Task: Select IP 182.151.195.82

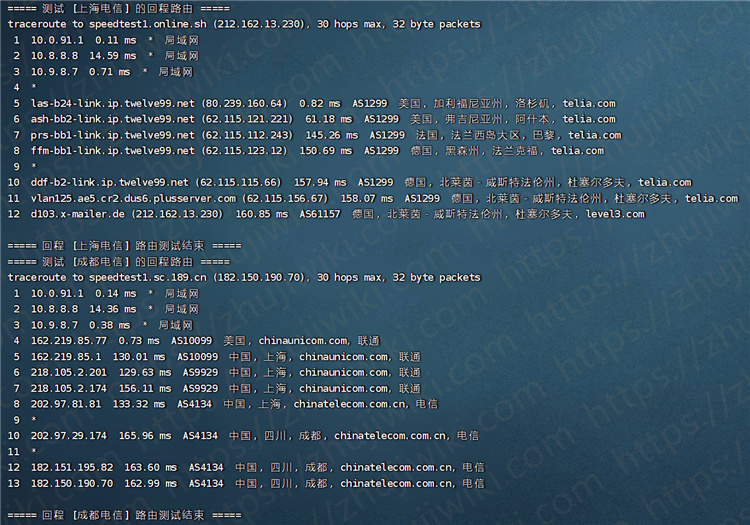Action: click(72, 467)
